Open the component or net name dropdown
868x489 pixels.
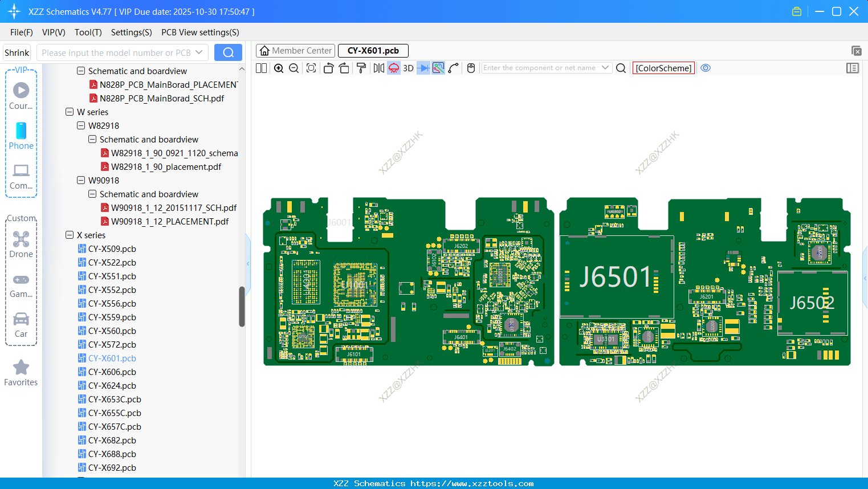[x=605, y=68]
